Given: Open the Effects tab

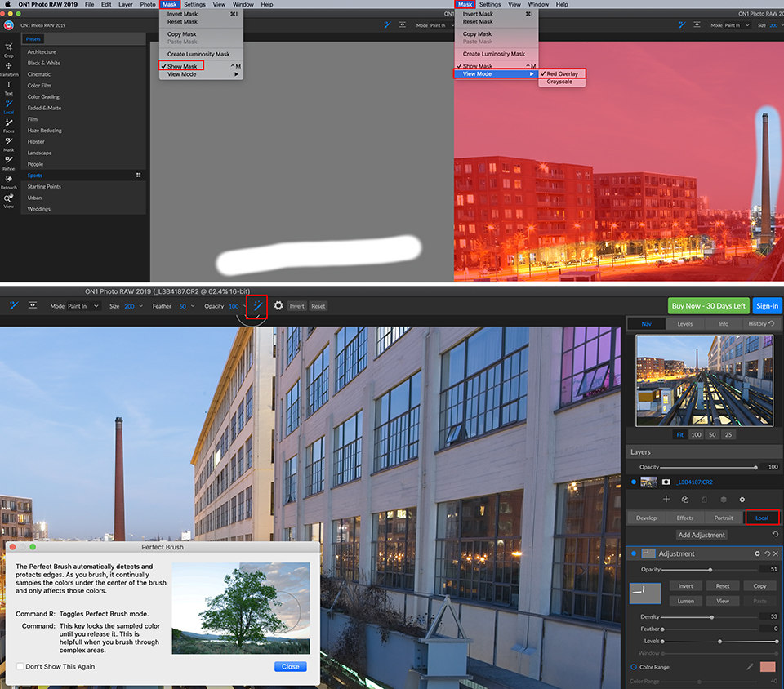Looking at the screenshot, I should click(685, 518).
